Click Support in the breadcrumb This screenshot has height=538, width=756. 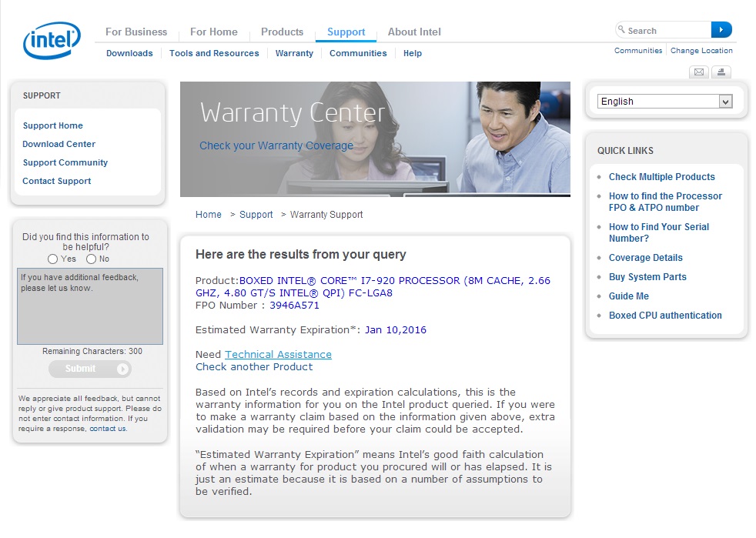pyautogui.click(x=256, y=215)
